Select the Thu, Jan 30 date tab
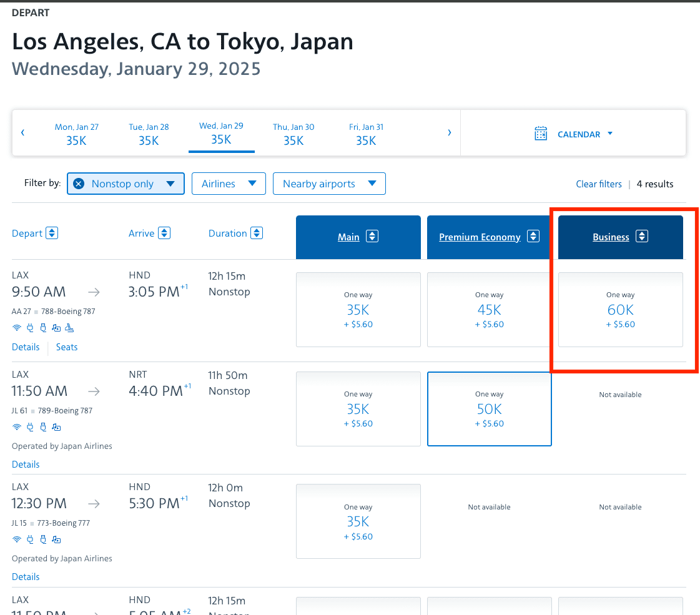The height and width of the screenshot is (615, 700). (x=293, y=134)
